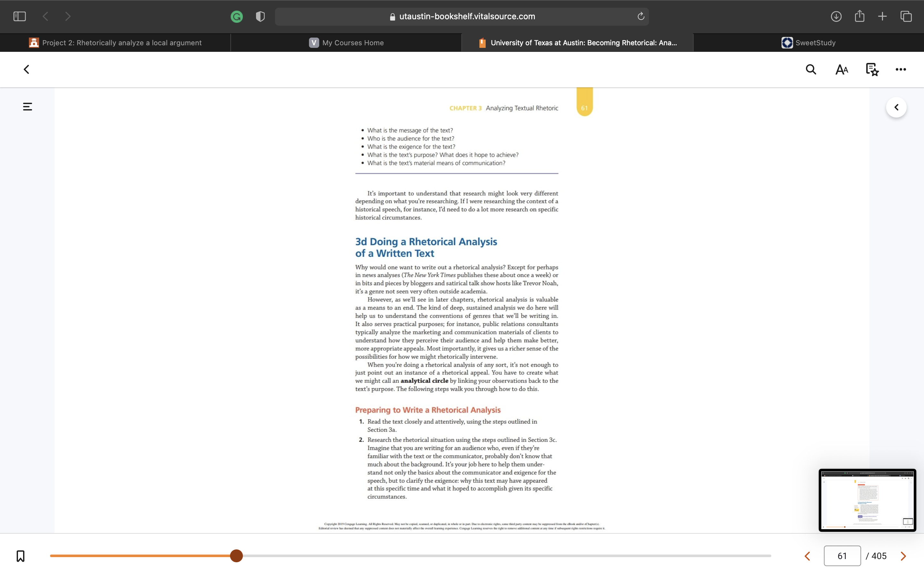Open the table of contents menu
Viewport: 924px width, 578px height.
pyautogui.click(x=28, y=107)
